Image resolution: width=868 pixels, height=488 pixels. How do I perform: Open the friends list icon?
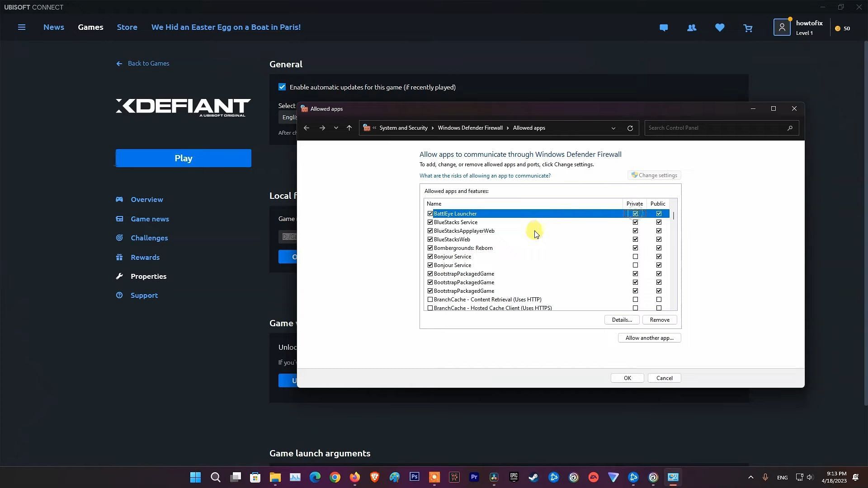point(692,28)
